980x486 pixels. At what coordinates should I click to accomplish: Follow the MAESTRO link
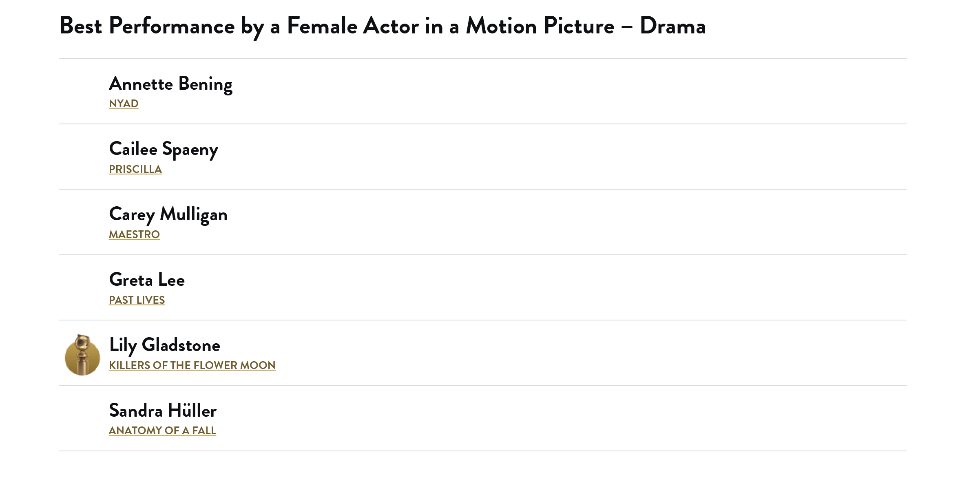tap(134, 234)
